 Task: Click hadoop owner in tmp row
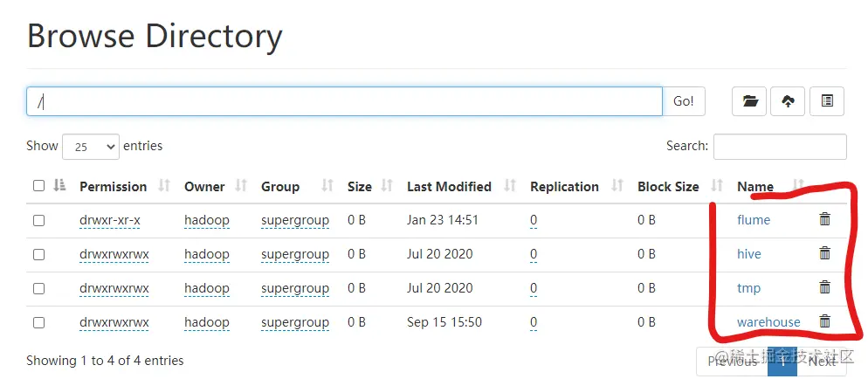tap(206, 288)
